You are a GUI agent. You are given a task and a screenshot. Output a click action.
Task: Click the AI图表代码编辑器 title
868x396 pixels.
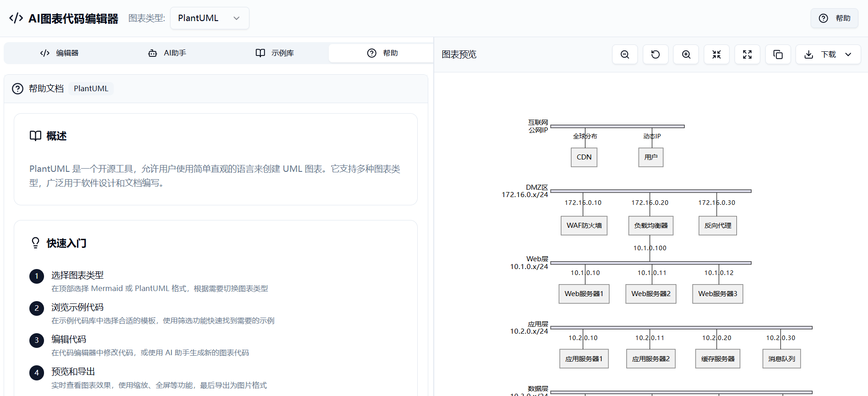(73, 18)
